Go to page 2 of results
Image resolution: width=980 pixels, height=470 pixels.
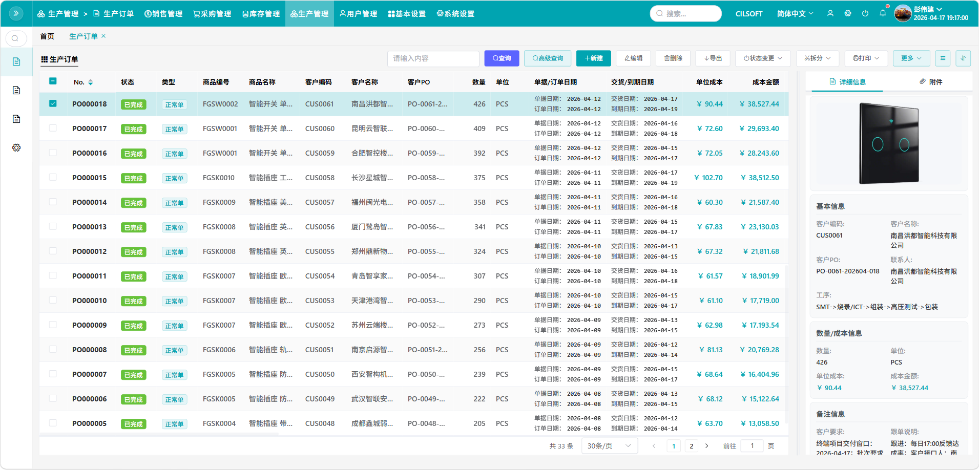pyautogui.click(x=691, y=446)
